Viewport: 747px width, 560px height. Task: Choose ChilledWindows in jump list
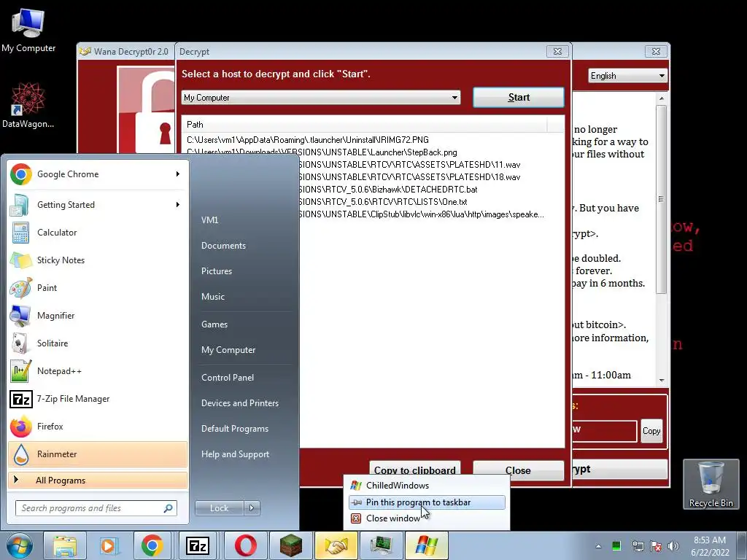(427, 486)
